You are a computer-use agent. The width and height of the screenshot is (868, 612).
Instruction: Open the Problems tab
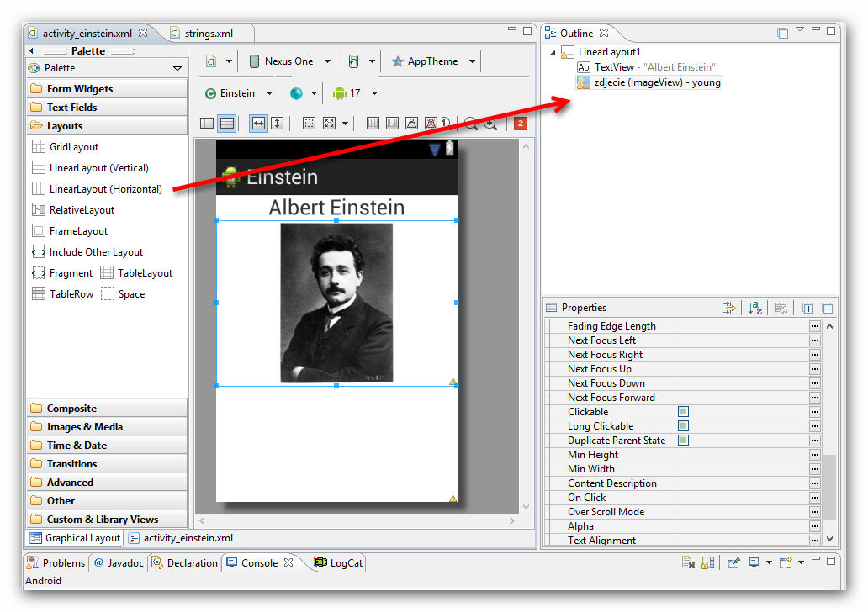pyautogui.click(x=56, y=562)
